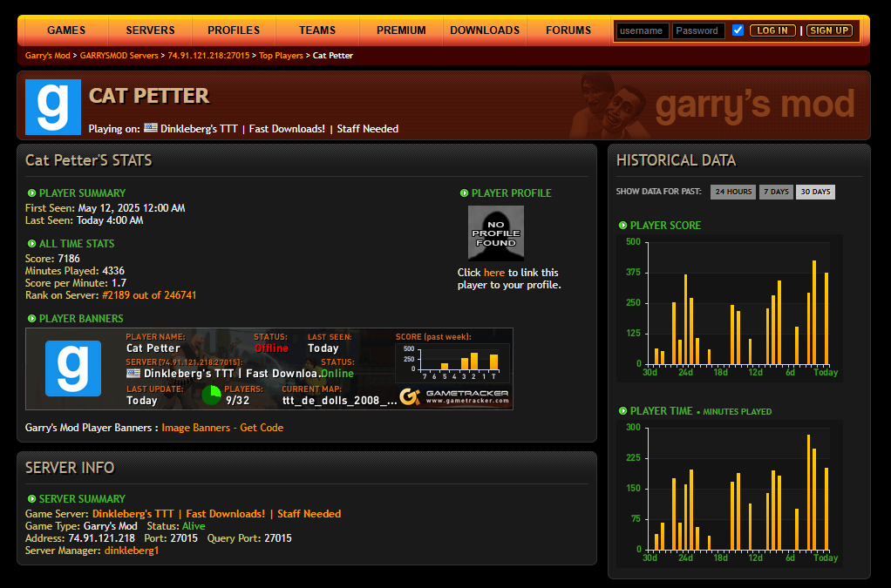Click the Garry's Mod icon inside the player banner

(73, 368)
